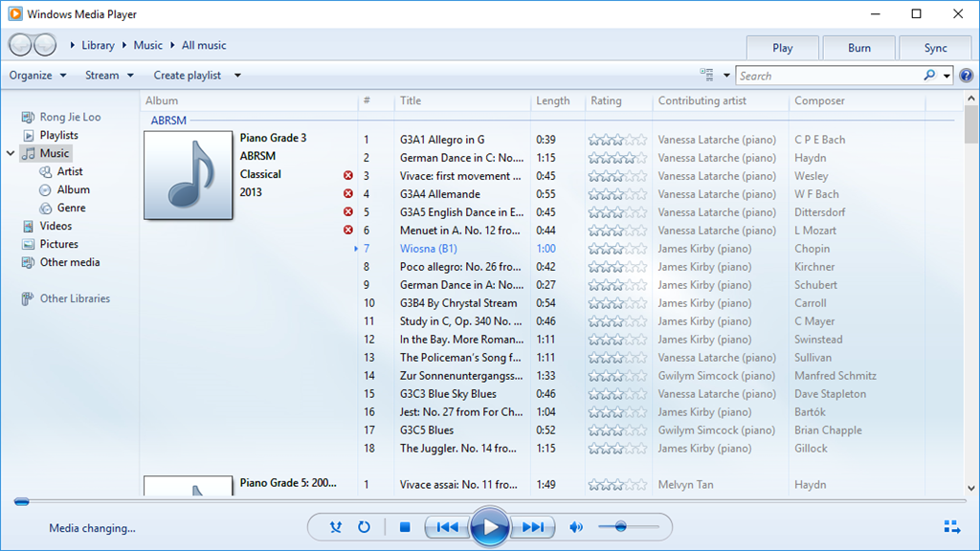
Task: Expand the All music breadcrumb arrow
Action: tap(172, 45)
